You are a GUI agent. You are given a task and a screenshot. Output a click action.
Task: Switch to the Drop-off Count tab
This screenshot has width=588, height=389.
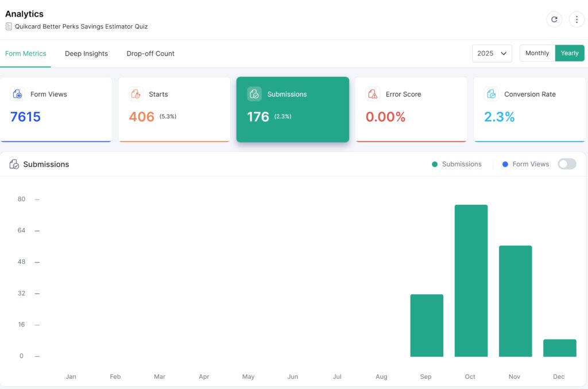150,53
